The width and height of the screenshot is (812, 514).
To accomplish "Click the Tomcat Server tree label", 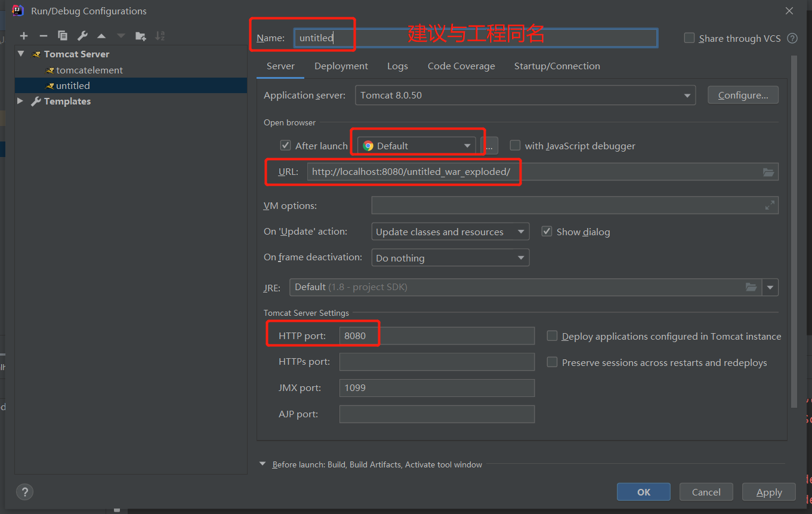I will coord(76,54).
